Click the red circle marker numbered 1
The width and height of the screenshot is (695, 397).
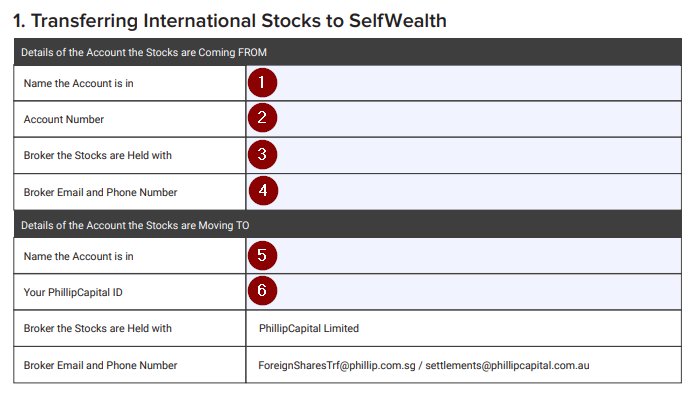(262, 83)
